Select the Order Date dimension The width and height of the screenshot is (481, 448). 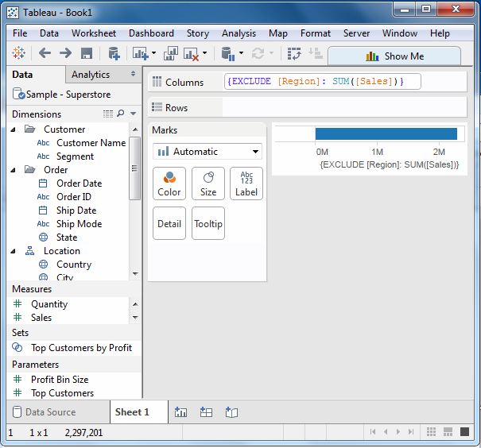click(80, 183)
